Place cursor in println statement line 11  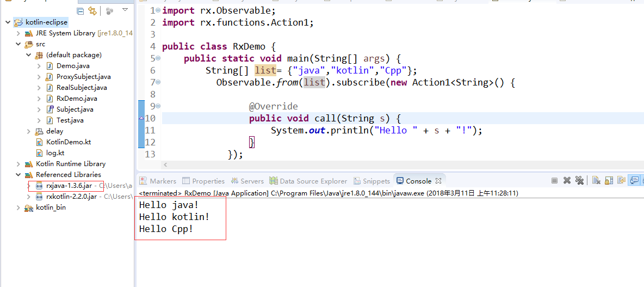(x=376, y=131)
